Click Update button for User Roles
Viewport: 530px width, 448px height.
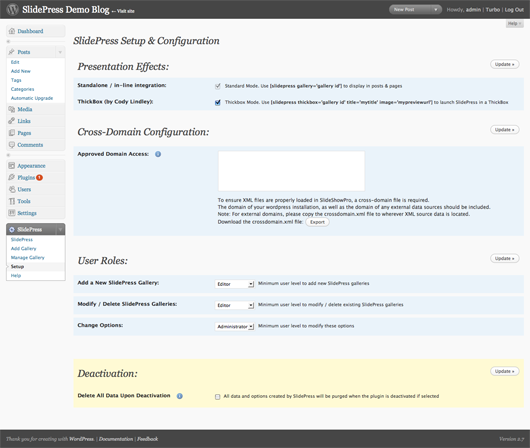[x=505, y=258]
